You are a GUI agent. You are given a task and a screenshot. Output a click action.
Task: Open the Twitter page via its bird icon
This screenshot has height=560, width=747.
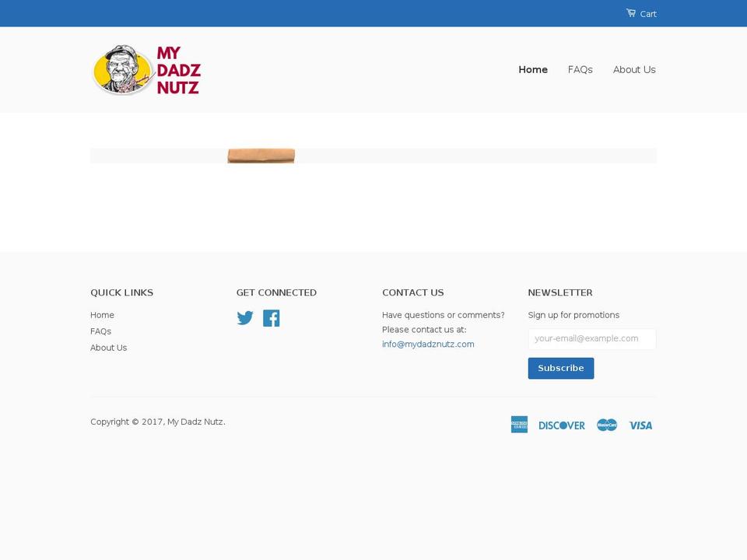(245, 317)
